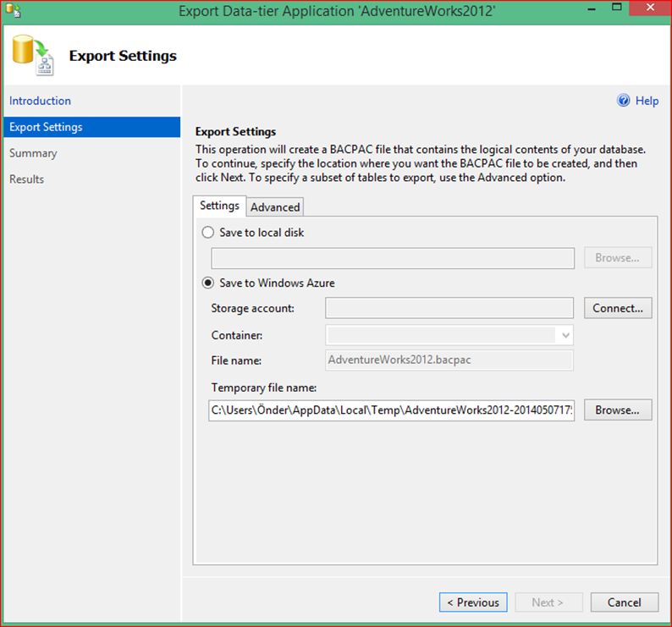The height and width of the screenshot is (627, 672).
Task: Cancel the export wizard
Action: point(625,602)
